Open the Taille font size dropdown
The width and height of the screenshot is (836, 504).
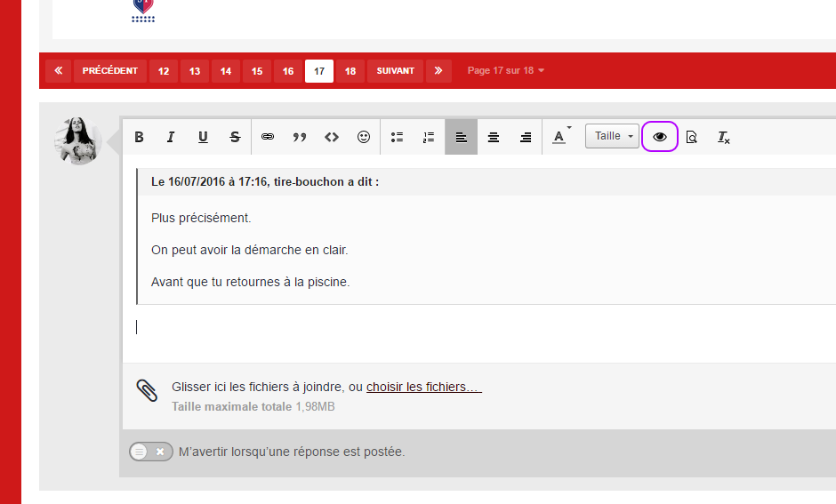coord(612,136)
